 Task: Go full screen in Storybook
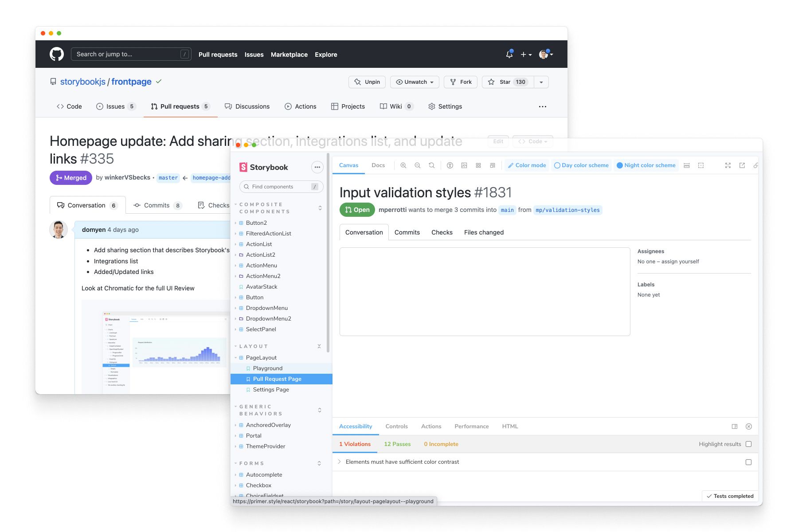click(728, 165)
